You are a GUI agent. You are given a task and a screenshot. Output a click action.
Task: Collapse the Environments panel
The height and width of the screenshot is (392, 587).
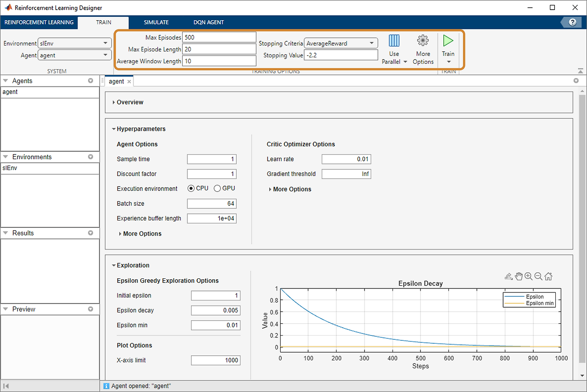[x=6, y=157]
